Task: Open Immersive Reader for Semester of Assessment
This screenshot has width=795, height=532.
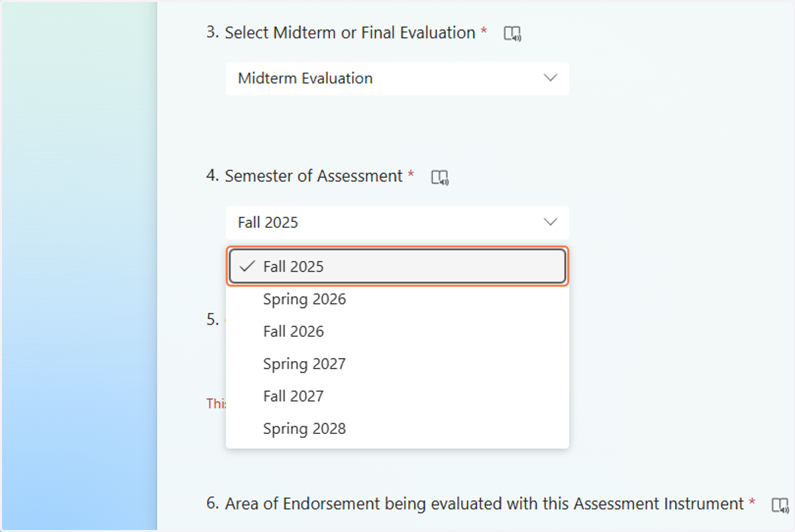Action: [440, 178]
